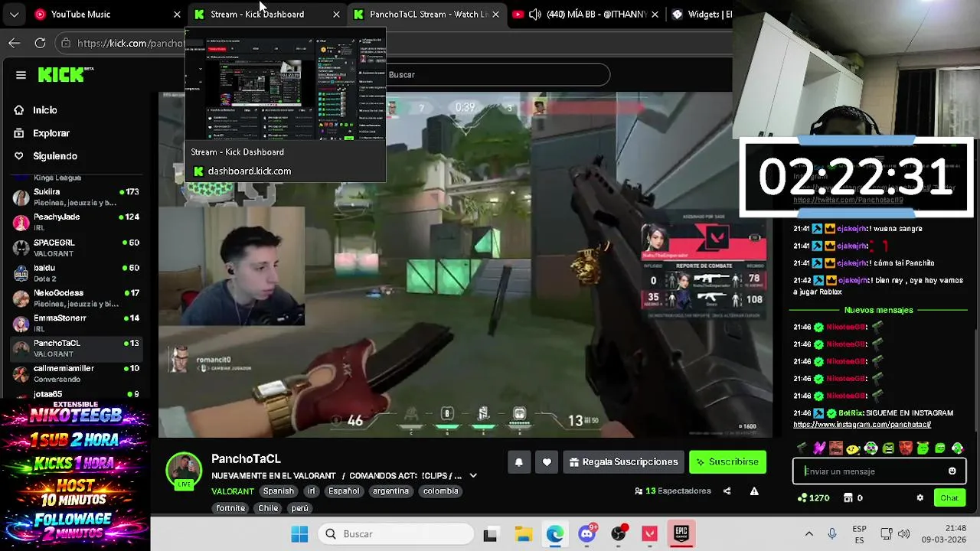
Task: Toggle follow with the heart icon
Action: (x=547, y=462)
